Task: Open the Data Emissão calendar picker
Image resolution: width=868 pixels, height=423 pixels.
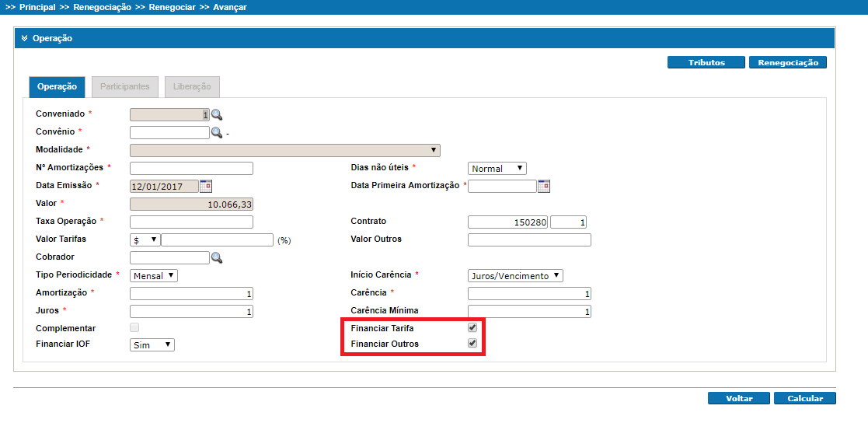Action: pyautogui.click(x=206, y=186)
